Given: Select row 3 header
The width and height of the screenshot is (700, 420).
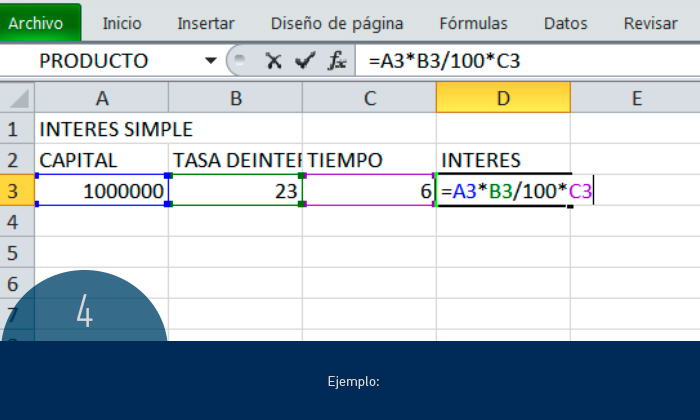Looking at the screenshot, I should 16,190.
